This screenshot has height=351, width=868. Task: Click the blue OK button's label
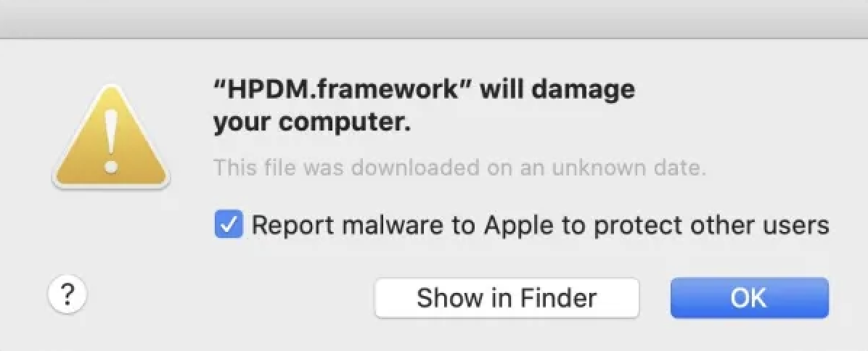(749, 297)
